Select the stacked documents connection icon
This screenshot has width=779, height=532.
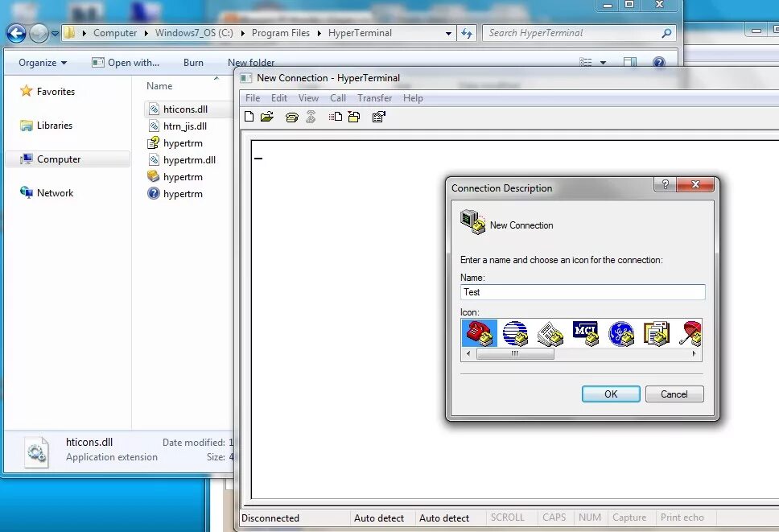click(657, 333)
